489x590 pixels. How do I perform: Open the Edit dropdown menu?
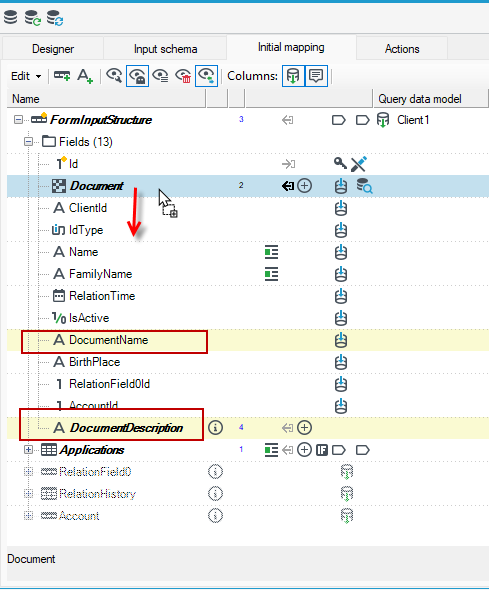pos(26,76)
